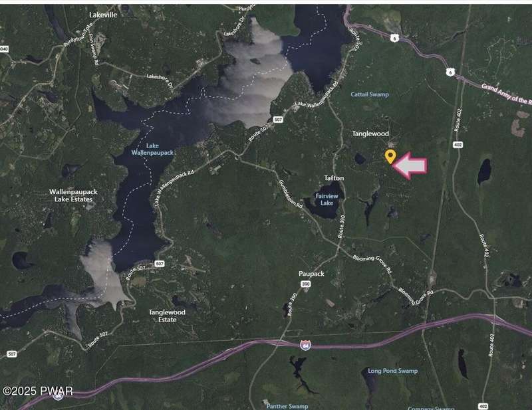Click the 507 shield at bottom left
This screenshot has width=532, height=410.
pos(11,354)
